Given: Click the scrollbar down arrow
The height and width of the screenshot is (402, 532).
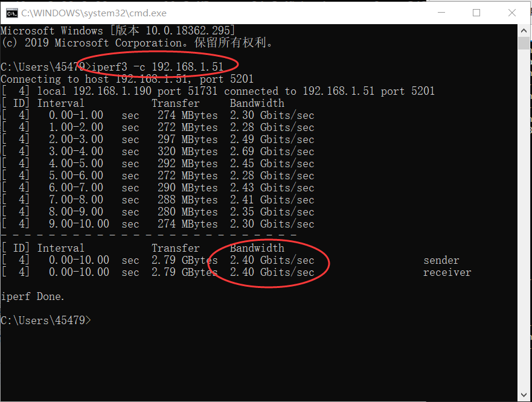Looking at the screenshot, I should pos(524,395).
